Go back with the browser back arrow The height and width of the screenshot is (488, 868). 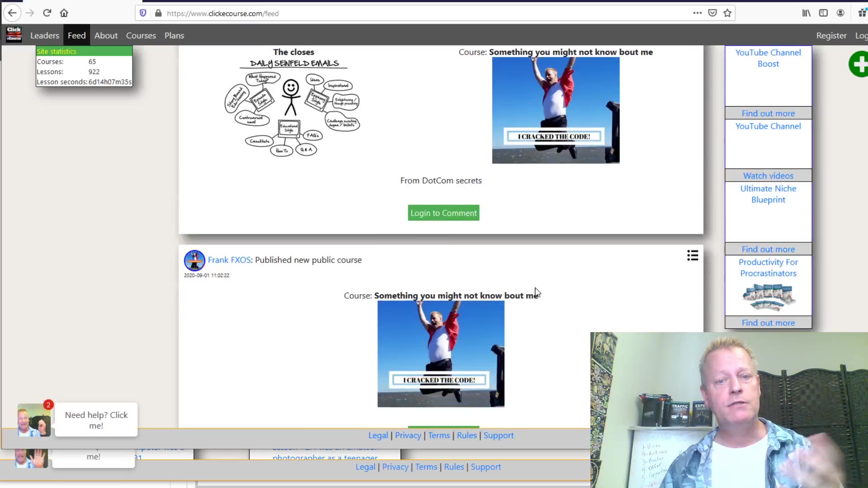tap(12, 13)
